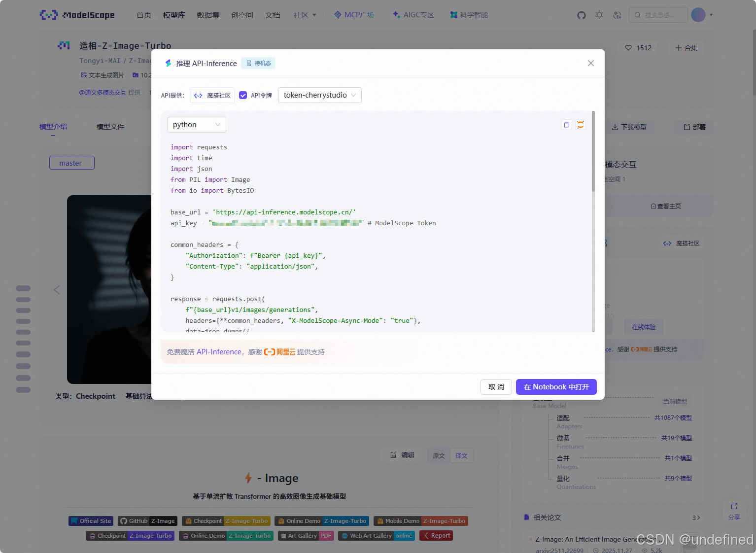
Task: Expand the 社区 menu in the navigation
Action: click(305, 15)
